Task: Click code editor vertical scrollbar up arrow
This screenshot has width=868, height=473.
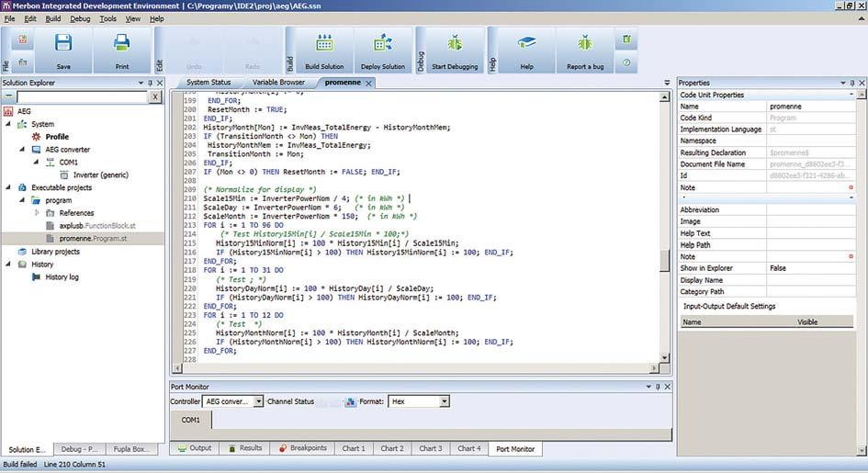Action: pyautogui.click(x=665, y=97)
